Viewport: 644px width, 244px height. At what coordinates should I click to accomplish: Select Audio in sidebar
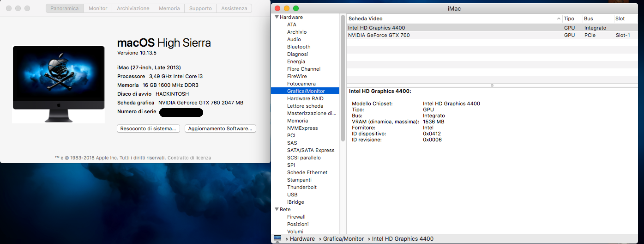(294, 39)
